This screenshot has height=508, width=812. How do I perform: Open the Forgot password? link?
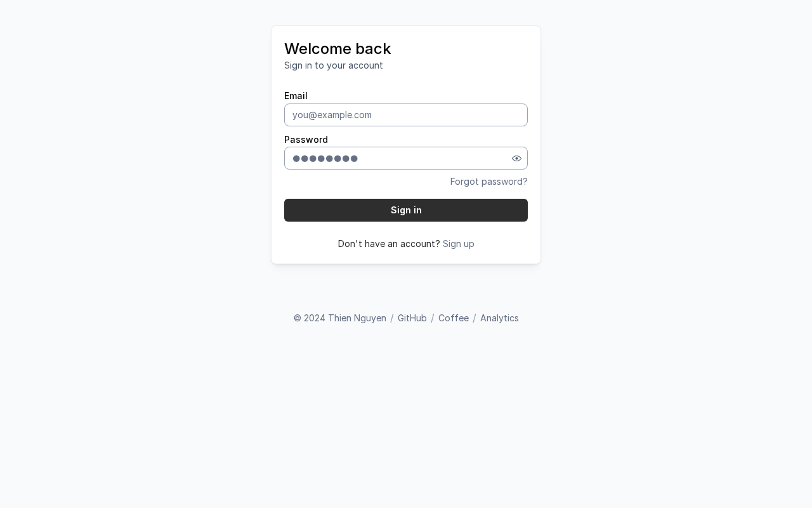tap(488, 182)
